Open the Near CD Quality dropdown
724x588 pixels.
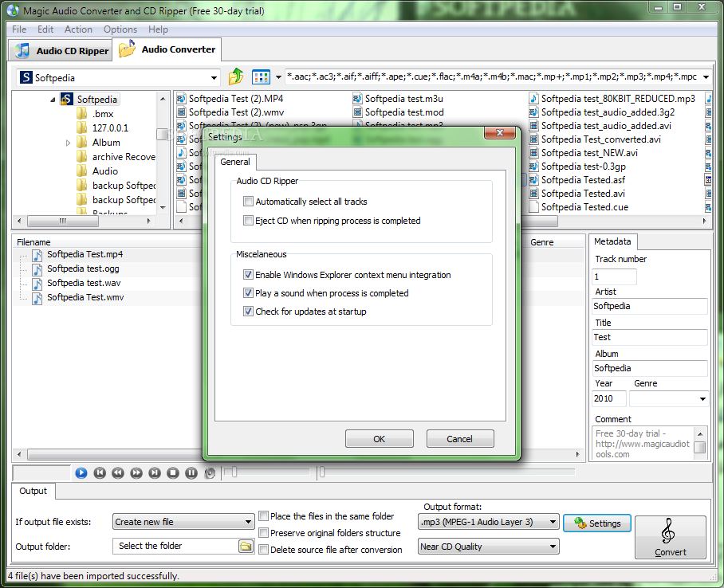click(x=489, y=547)
